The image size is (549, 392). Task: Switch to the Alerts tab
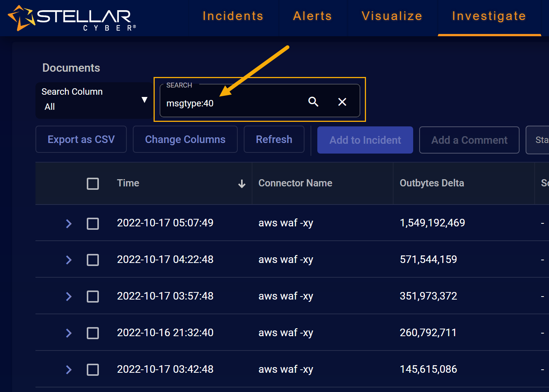coord(312,16)
